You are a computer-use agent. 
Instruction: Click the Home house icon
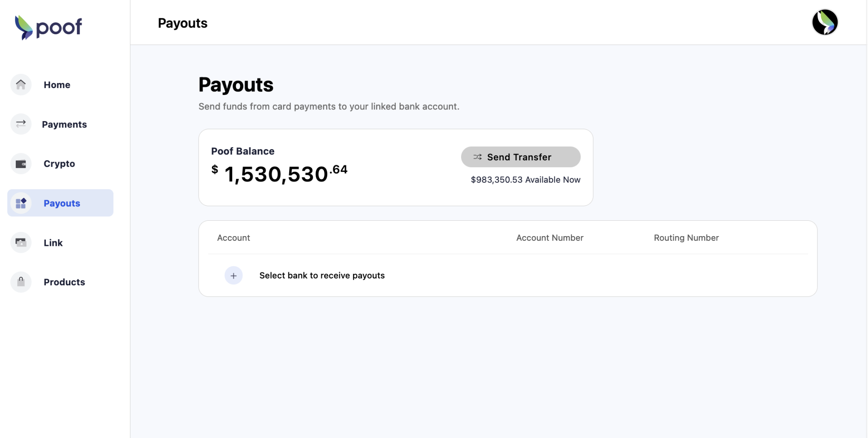(x=21, y=85)
